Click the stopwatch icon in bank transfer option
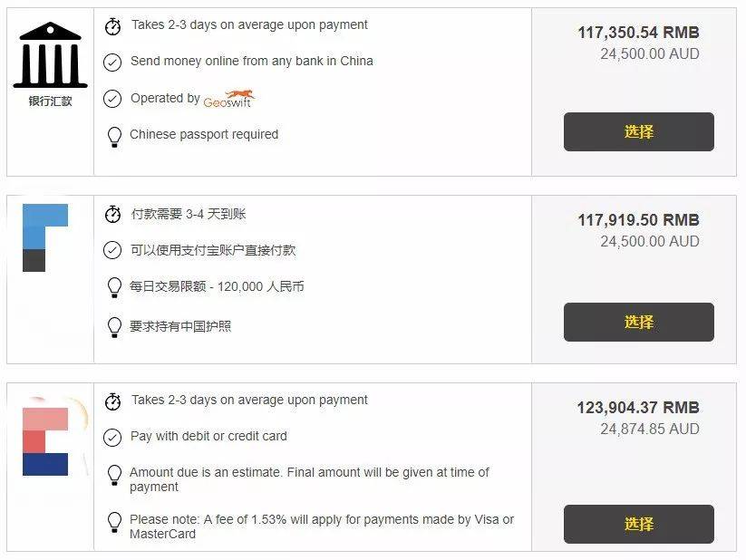746x560 pixels. coord(112,26)
